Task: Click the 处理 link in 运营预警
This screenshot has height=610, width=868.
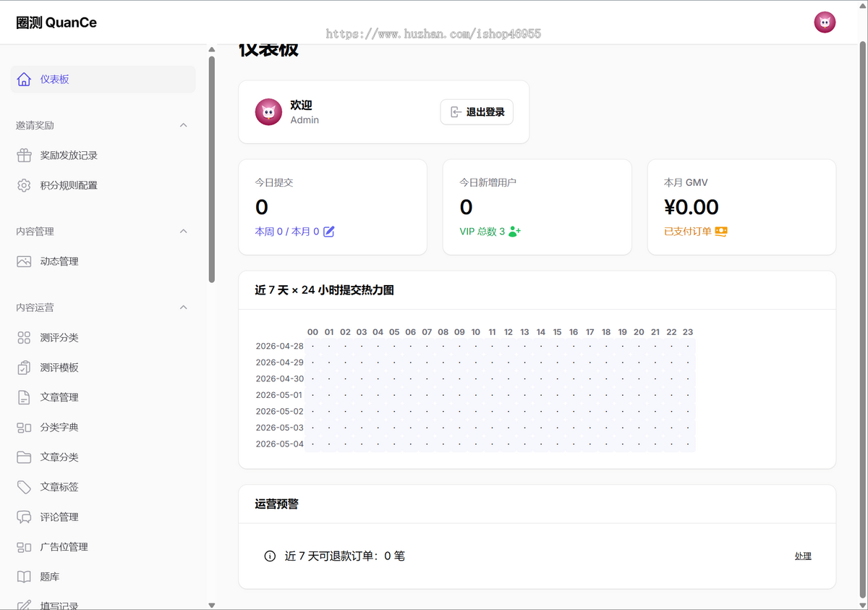Action: click(x=803, y=556)
